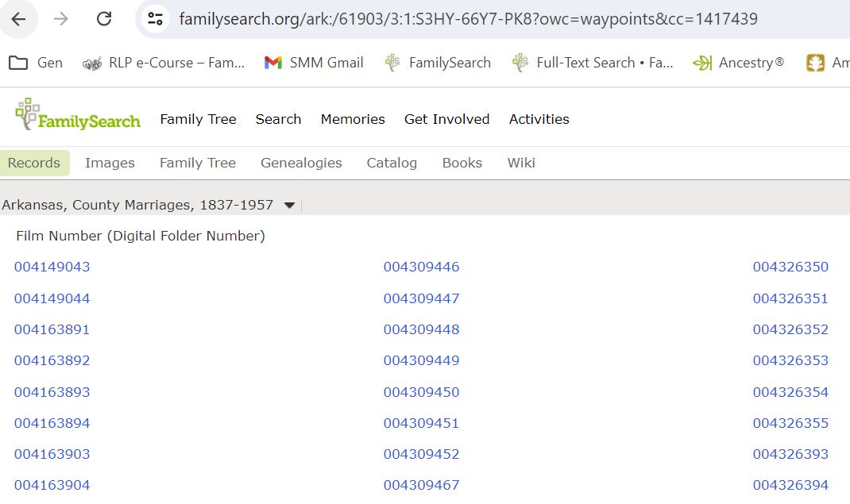Expand Arkansas County Marriages collection dropdown
The width and height of the screenshot is (850, 504).
pyautogui.click(x=289, y=206)
